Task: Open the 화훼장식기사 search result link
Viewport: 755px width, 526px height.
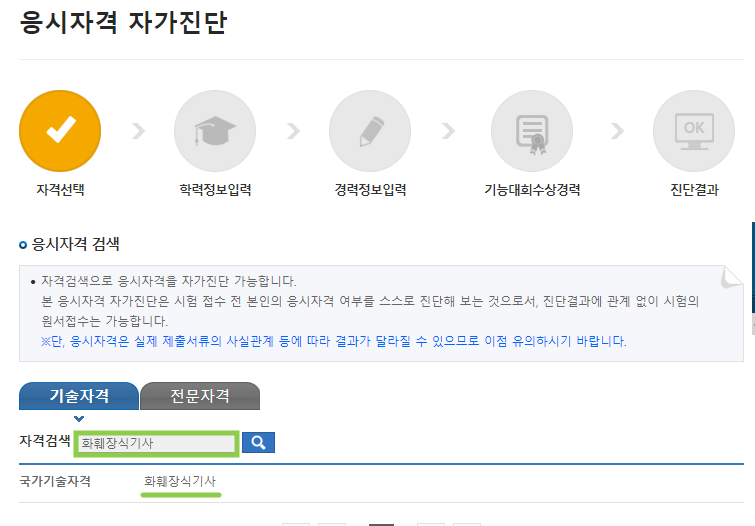Action: point(180,481)
